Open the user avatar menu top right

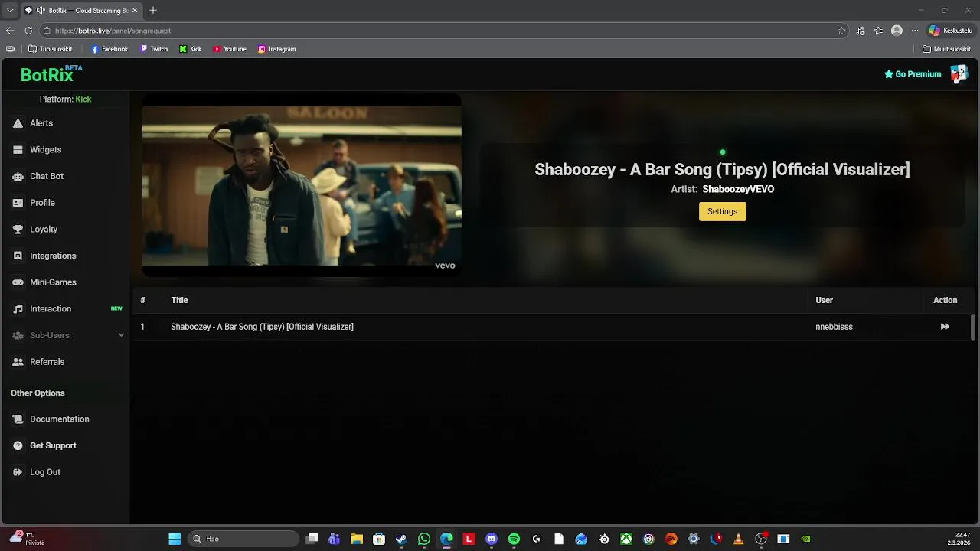point(959,73)
